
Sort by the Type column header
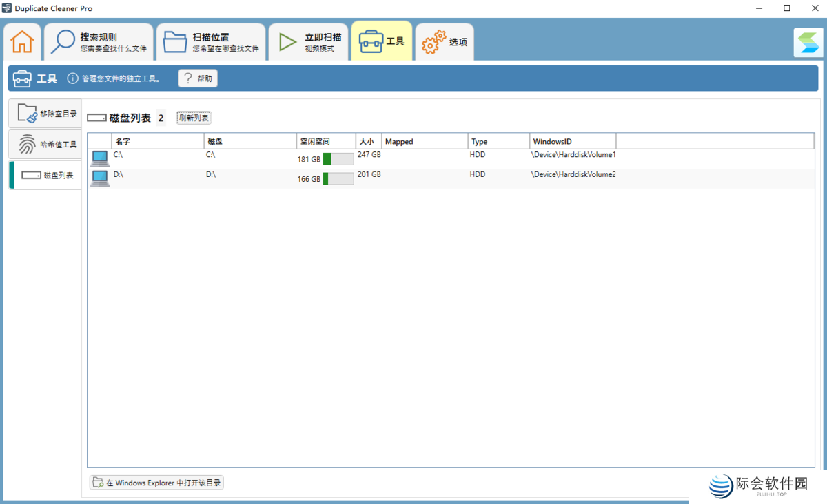click(x=498, y=141)
